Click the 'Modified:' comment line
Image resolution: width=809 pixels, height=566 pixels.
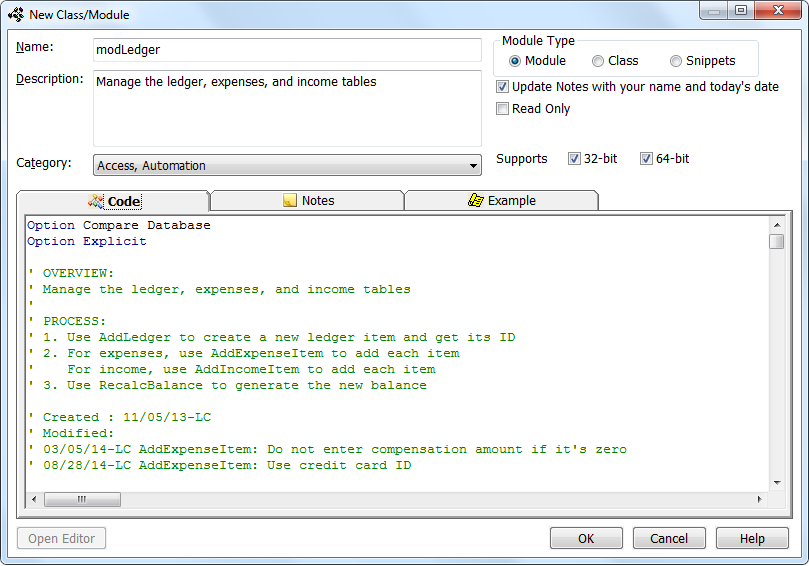tap(71, 433)
